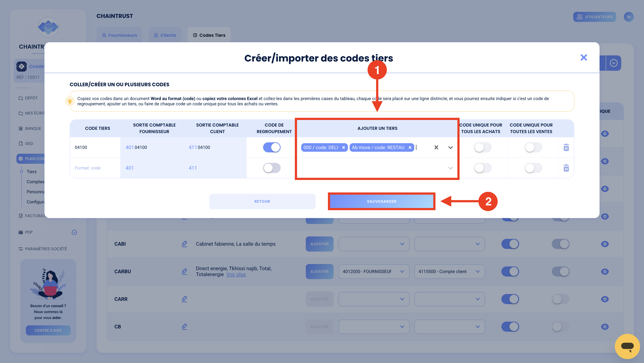This screenshot has height=363, width=644.
Task: Edit the CB code with pencil icon
Action: coord(184,326)
